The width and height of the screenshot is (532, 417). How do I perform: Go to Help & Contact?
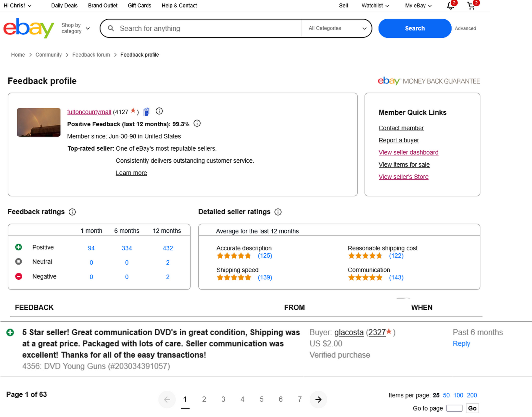pyautogui.click(x=179, y=6)
